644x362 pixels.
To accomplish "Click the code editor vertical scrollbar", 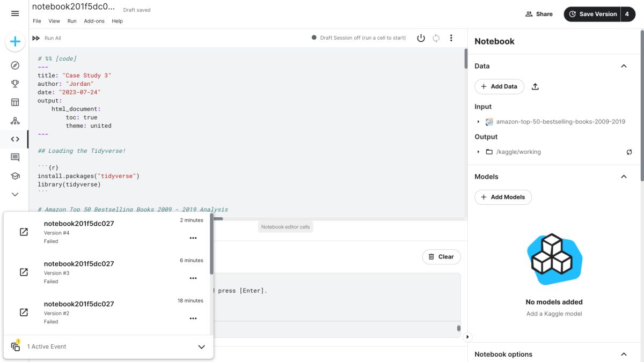I will pyautogui.click(x=466, y=59).
